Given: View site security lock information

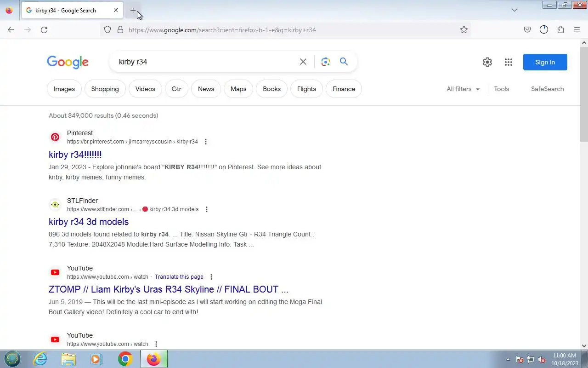Looking at the screenshot, I should point(120,30).
